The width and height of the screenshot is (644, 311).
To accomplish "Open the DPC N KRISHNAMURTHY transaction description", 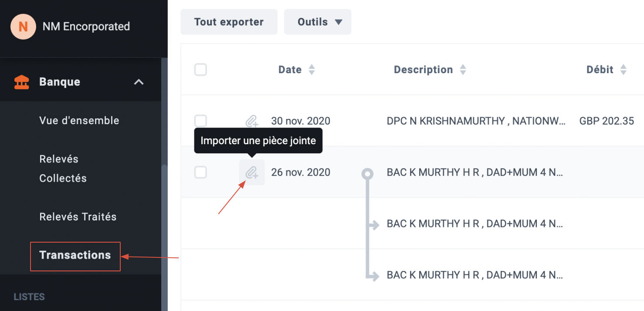I will point(476,121).
